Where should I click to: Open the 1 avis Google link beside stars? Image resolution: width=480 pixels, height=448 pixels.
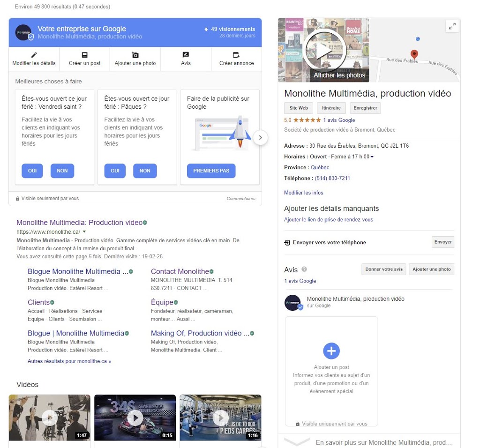click(339, 120)
